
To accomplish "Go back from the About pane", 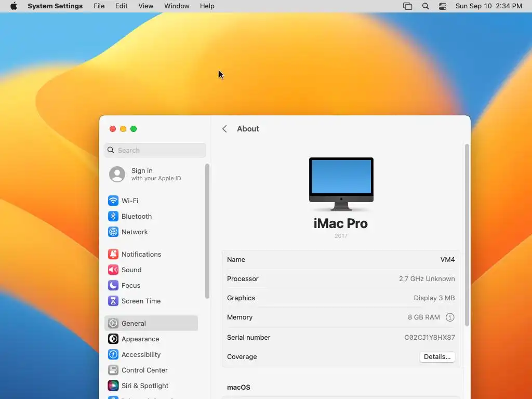I will (224, 129).
